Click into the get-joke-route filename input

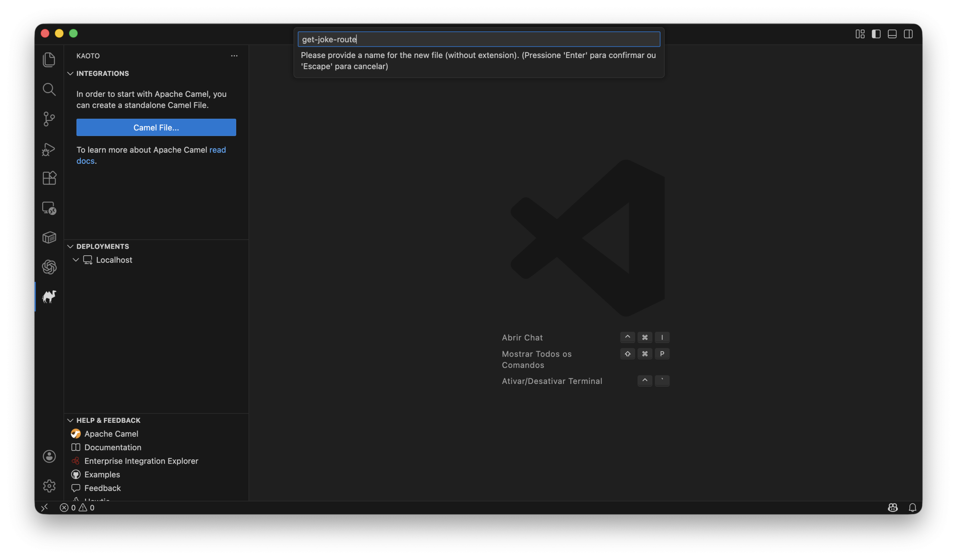[x=478, y=40]
